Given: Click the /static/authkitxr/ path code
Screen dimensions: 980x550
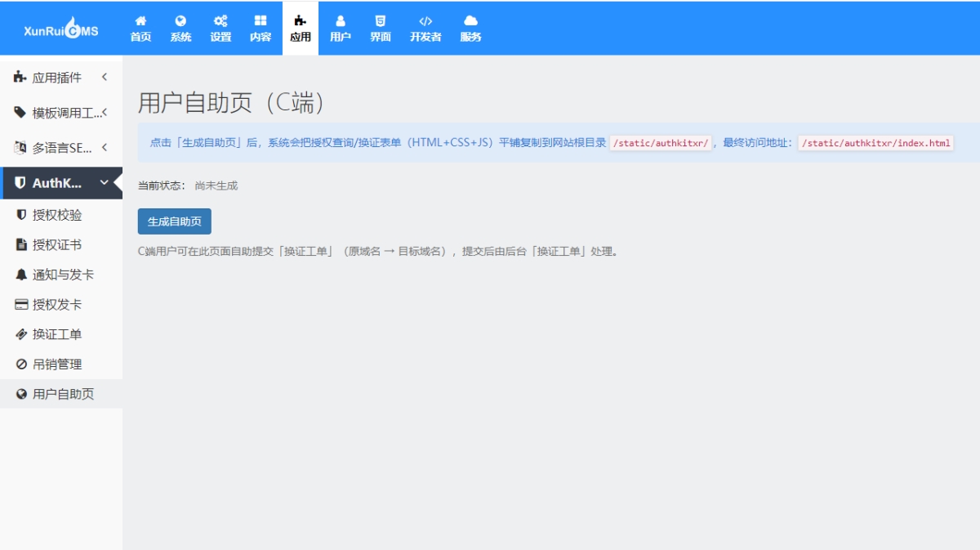Looking at the screenshot, I should coord(661,143).
